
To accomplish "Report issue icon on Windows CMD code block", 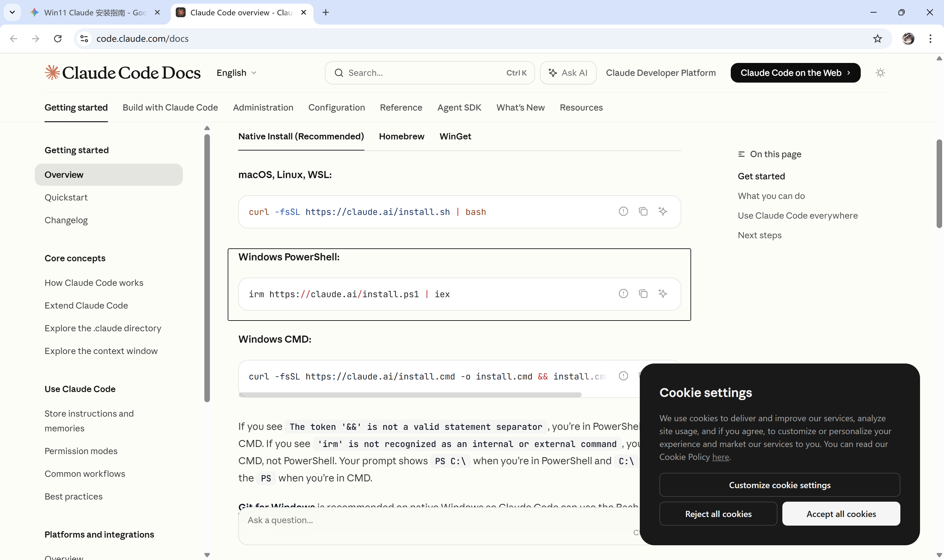I will coord(623,376).
